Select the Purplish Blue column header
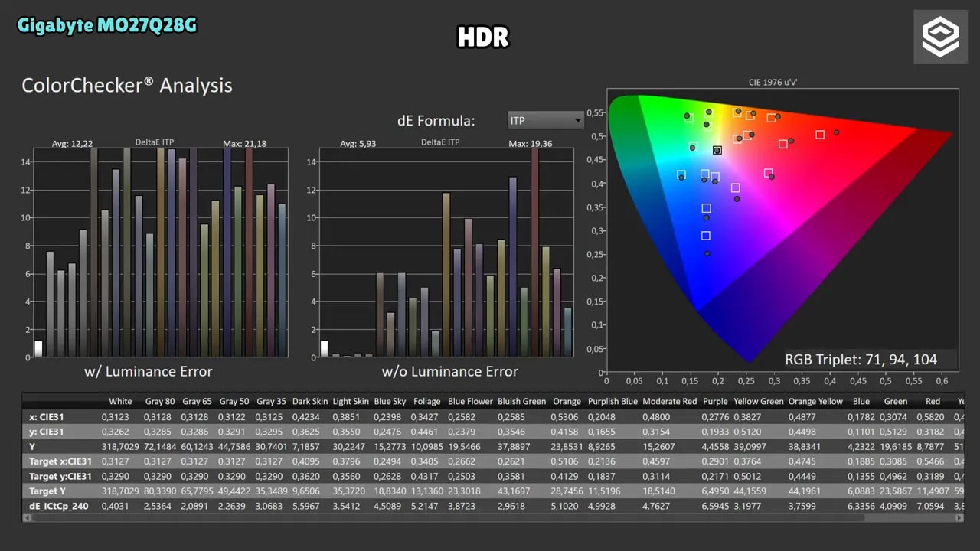This screenshot has height=551, width=980. tap(612, 402)
